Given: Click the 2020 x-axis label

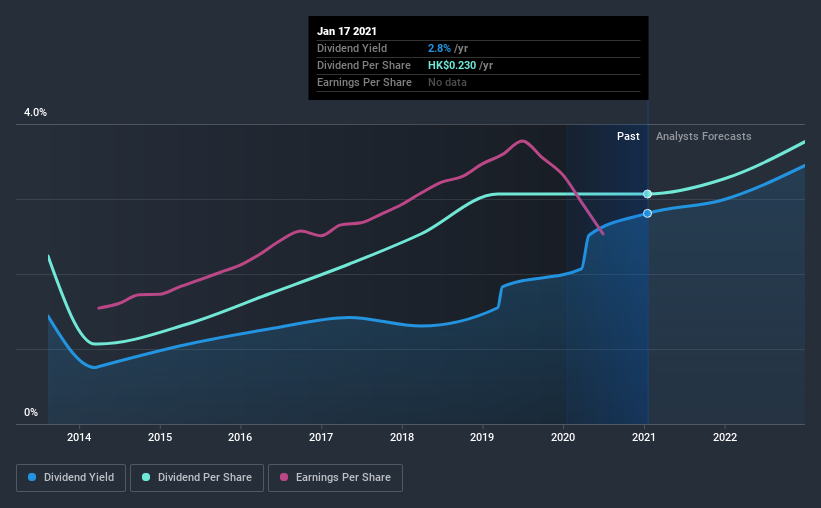Looking at the screenshot, I should coord(563,437).
